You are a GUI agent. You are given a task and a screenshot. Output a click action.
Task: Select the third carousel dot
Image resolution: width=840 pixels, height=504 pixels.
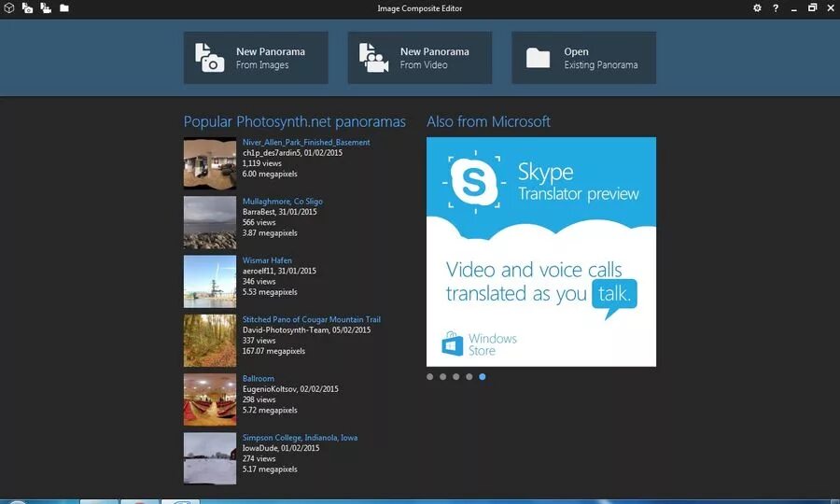point(455,376)
